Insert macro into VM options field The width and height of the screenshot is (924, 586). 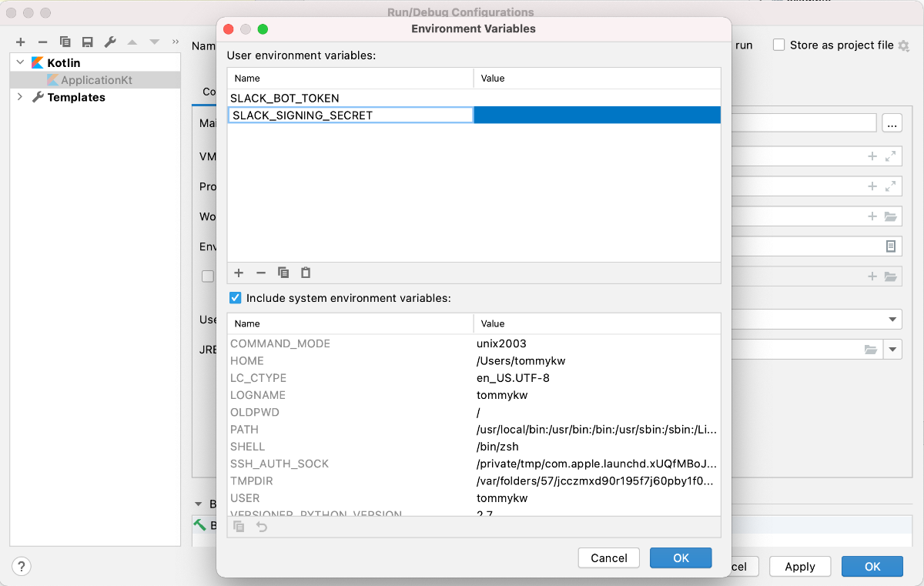point(872,156)
